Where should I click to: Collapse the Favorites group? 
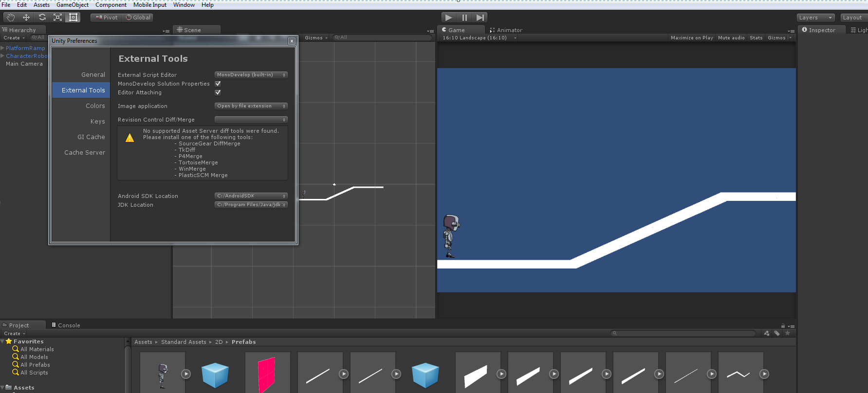tap(2, 341)
